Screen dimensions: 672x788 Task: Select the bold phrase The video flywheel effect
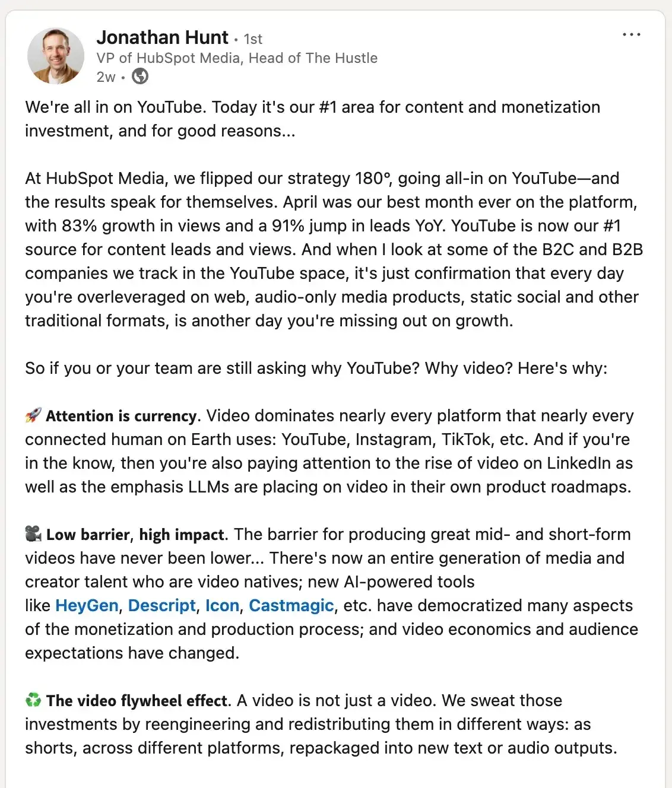click(x=138, y=700)
